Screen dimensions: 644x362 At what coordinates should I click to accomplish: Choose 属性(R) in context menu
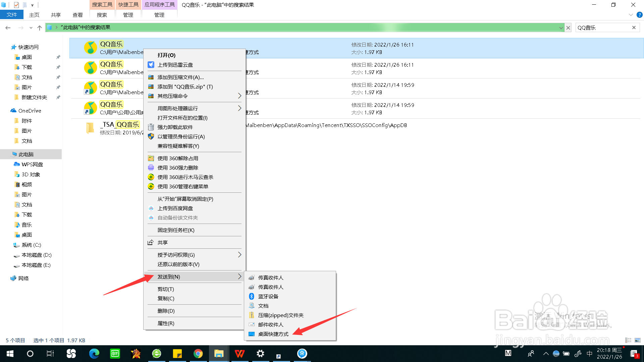[x=195, y=323]
